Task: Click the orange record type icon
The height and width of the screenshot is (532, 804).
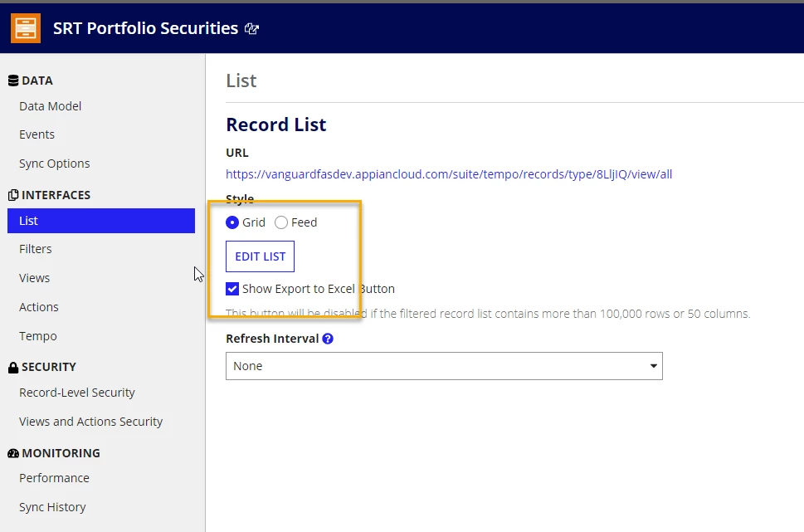Action: pos(26,27)
